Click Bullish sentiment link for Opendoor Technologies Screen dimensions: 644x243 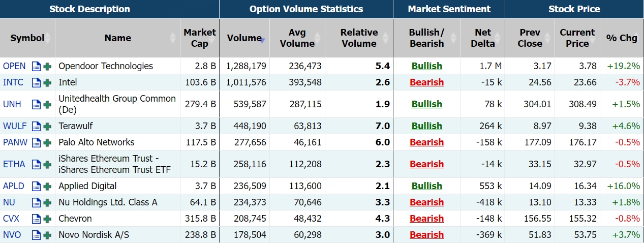pos(426,66)
